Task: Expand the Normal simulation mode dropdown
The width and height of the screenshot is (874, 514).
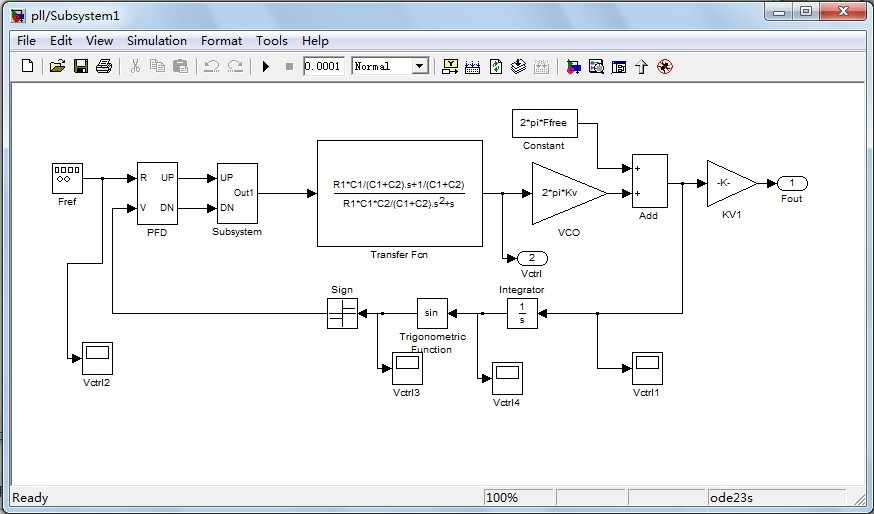Action: [x=420, y=66]
